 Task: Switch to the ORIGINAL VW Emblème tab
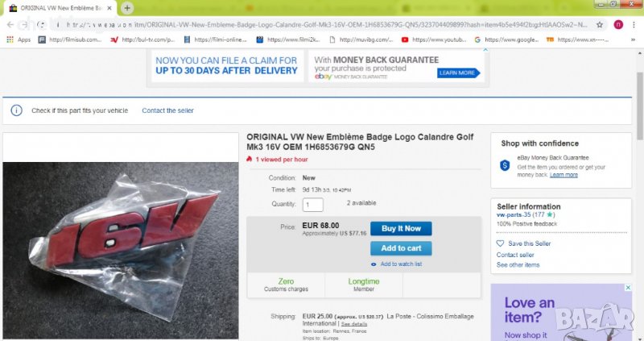coord(60,8)
